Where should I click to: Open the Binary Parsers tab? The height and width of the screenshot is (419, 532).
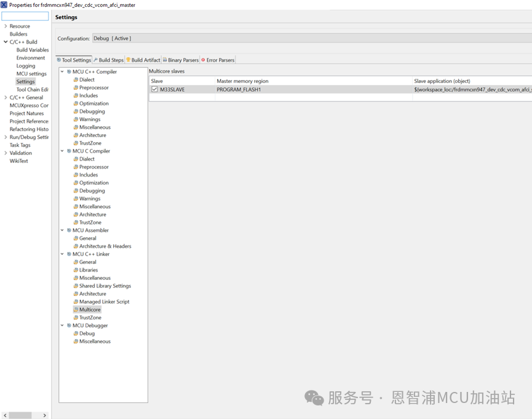pyautogui.click(x=181, y=60)
